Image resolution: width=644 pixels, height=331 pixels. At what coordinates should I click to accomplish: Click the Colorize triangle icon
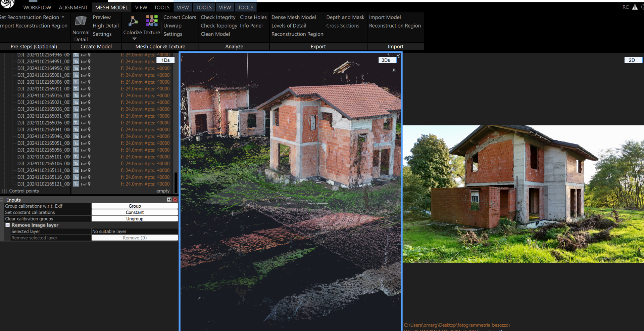133,21
